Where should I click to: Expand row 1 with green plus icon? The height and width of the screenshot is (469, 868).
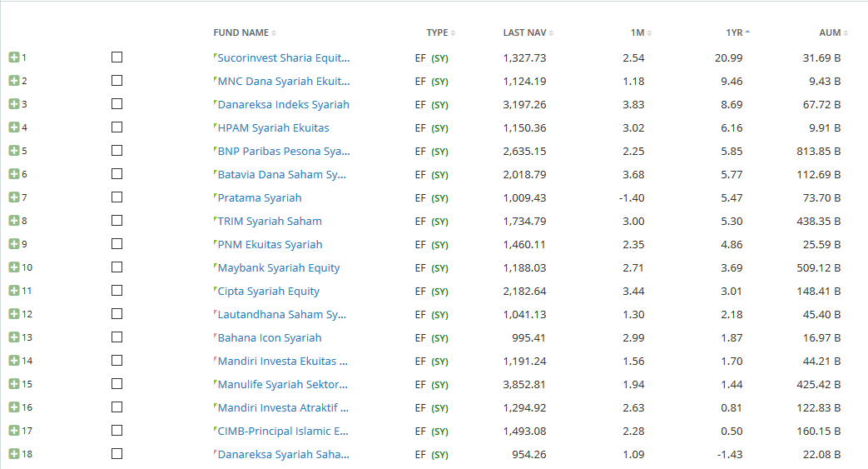14,57
